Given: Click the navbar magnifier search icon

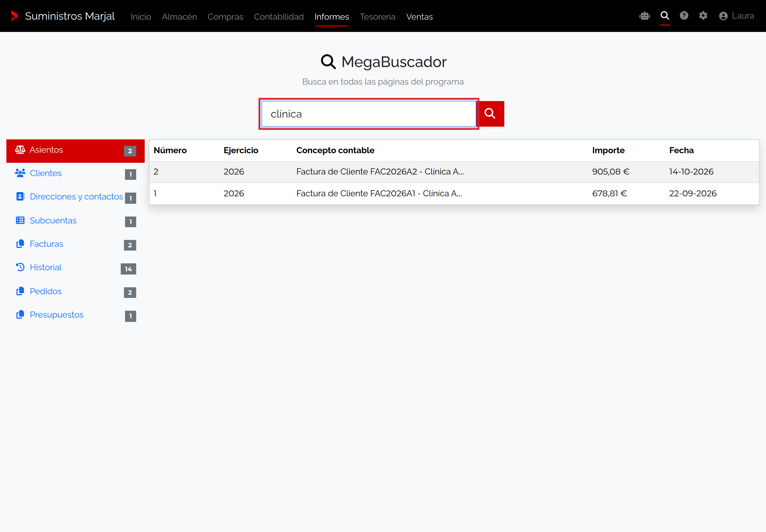Looking at the screenshot, I should pyautogui.click(x=665, y=15).
